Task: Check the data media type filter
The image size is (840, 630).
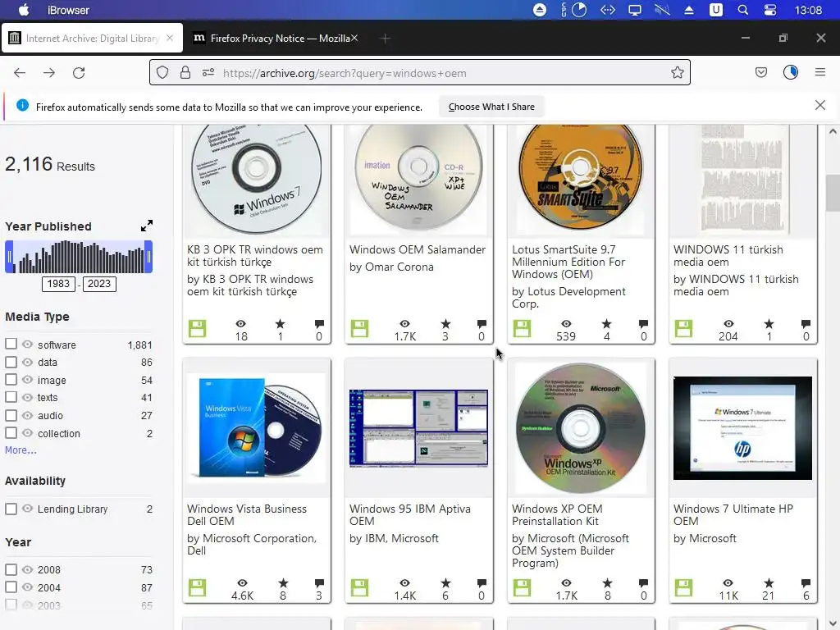Action: [11, 362]
